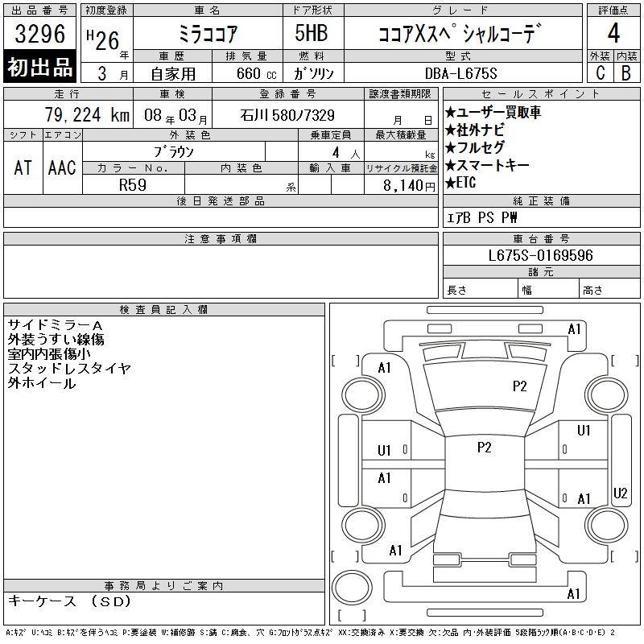The height and width of the screenshot is (644, 644).
Task: Select the 初出品 black label
Action: click(39, 67)
